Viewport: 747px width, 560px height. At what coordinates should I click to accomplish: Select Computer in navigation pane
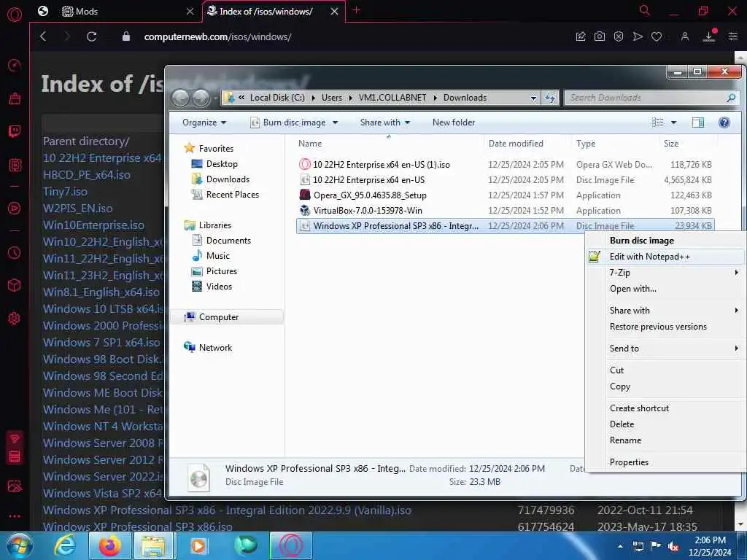[x=219, y=317]
